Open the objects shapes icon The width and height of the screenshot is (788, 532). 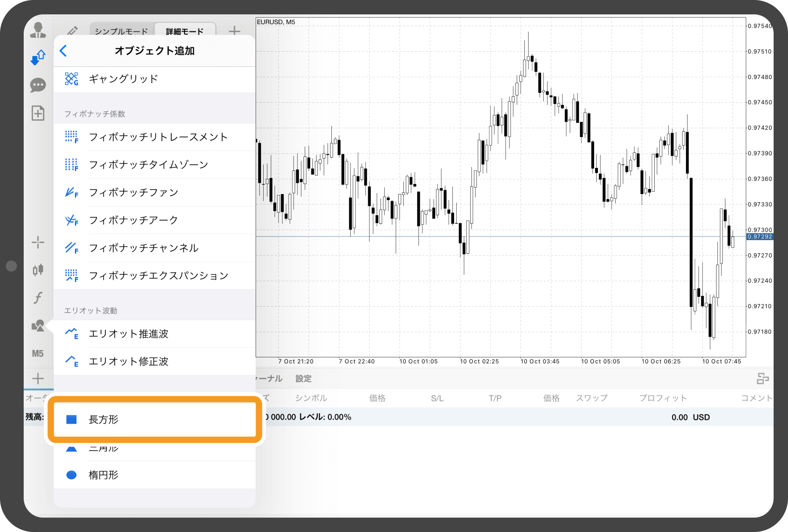pos(38,326)
